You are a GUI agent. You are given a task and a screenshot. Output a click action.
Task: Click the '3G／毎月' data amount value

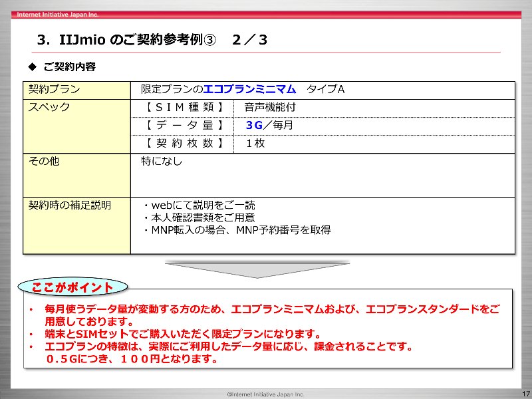point(269,125)
